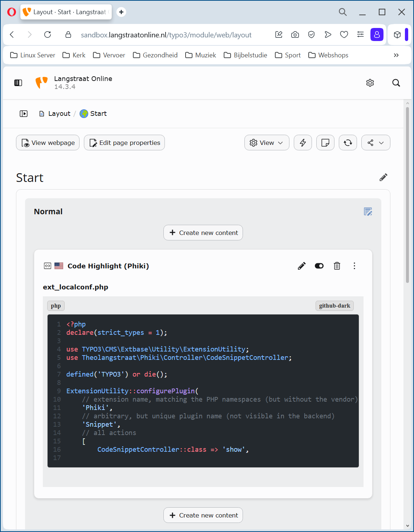414x532 pixels.
Task: Click bottom Create new content button
Action: (x=203, y=515)
